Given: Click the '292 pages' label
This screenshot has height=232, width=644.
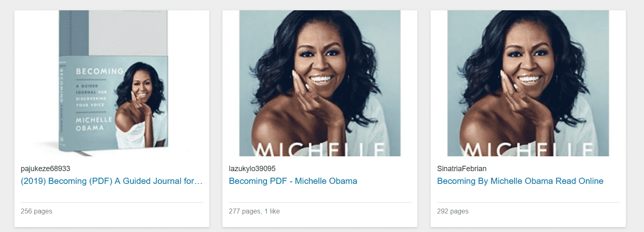Looking at the screenshot, I should pyautogui.click(x=452, y=211).
